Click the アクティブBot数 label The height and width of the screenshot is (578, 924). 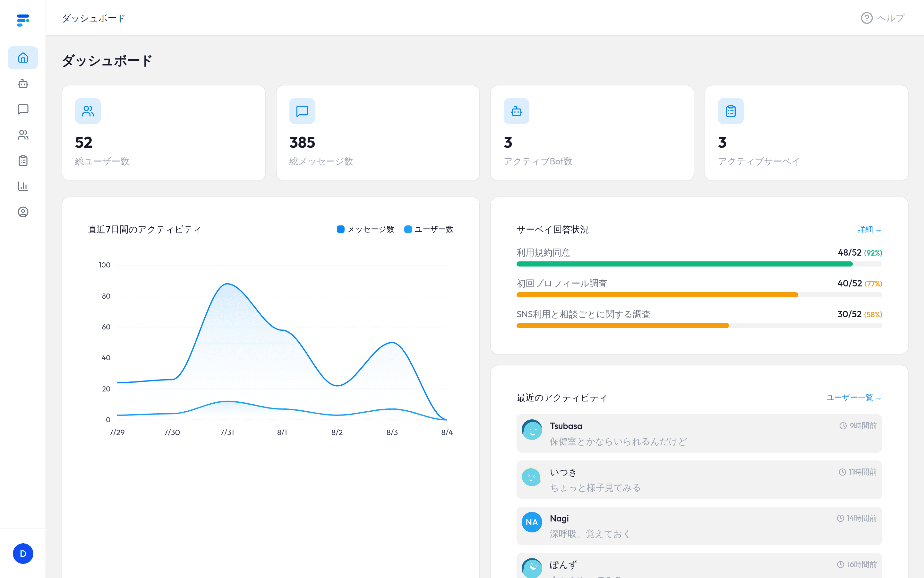538,161
